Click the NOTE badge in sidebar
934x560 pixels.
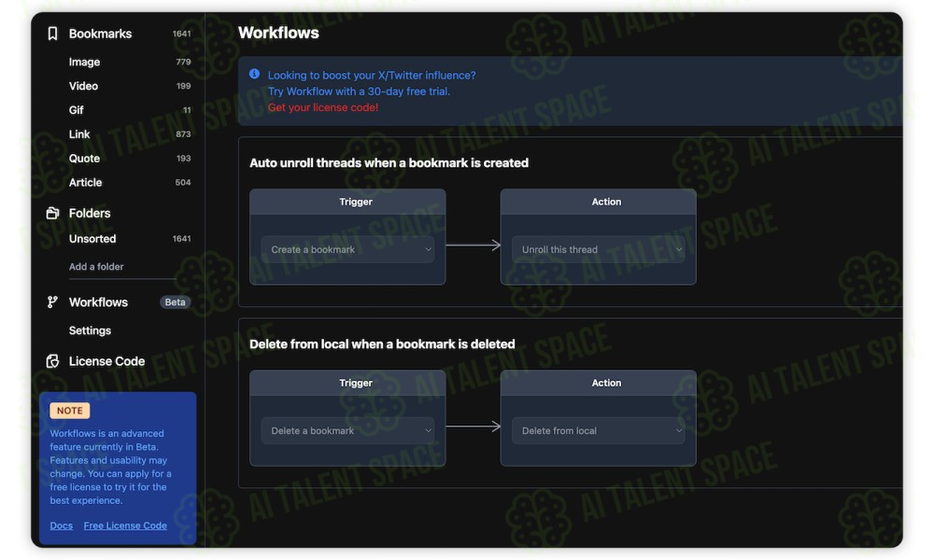[x=70, y=411]
